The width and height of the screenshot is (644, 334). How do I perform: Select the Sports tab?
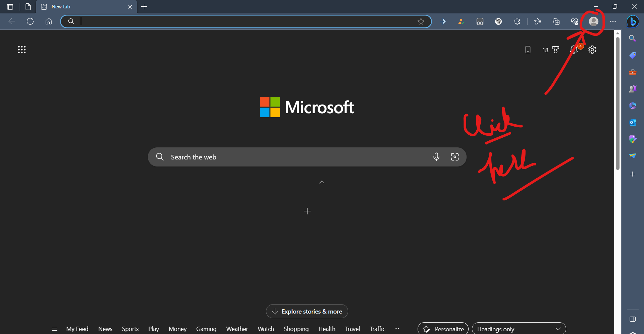[130, 329]
